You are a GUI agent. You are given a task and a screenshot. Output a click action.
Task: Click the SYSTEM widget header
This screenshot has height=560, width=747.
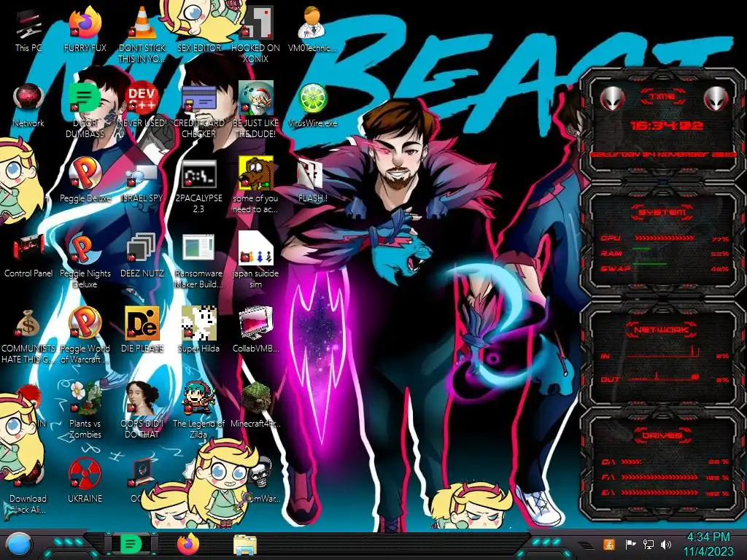point(662,212)
